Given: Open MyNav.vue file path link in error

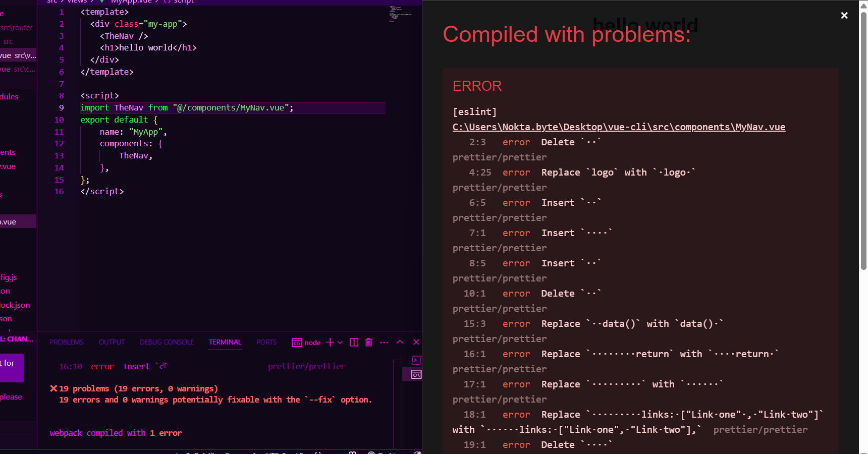Looking at the screenshot, I should pyautogui.click(x=619, y=127).
